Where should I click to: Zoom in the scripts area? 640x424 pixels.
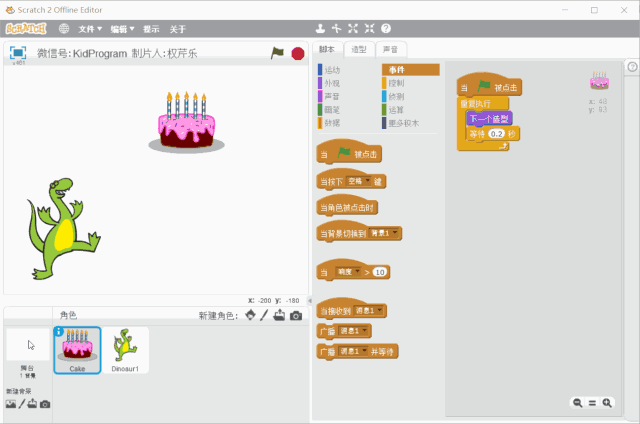click(x=606, y=403)
